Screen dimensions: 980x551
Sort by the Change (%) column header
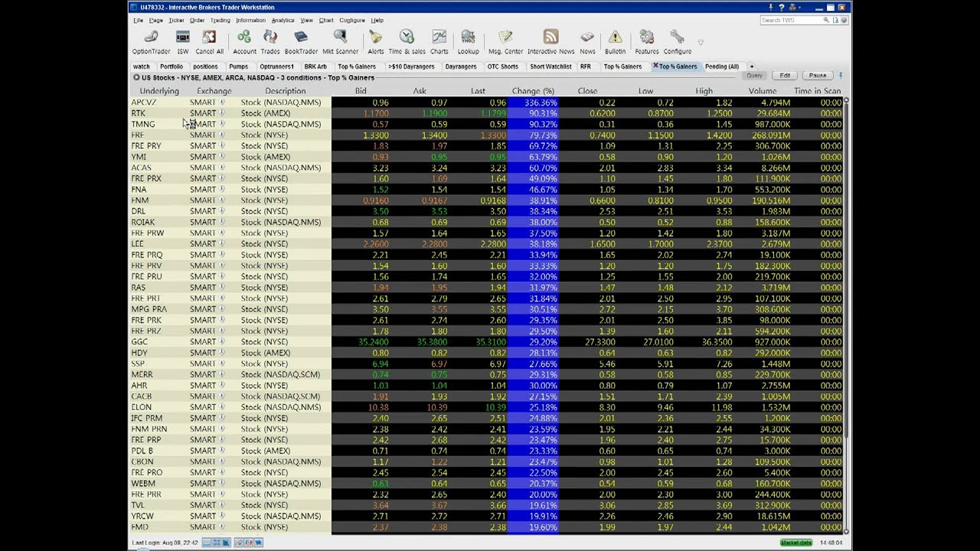[533, 91]
